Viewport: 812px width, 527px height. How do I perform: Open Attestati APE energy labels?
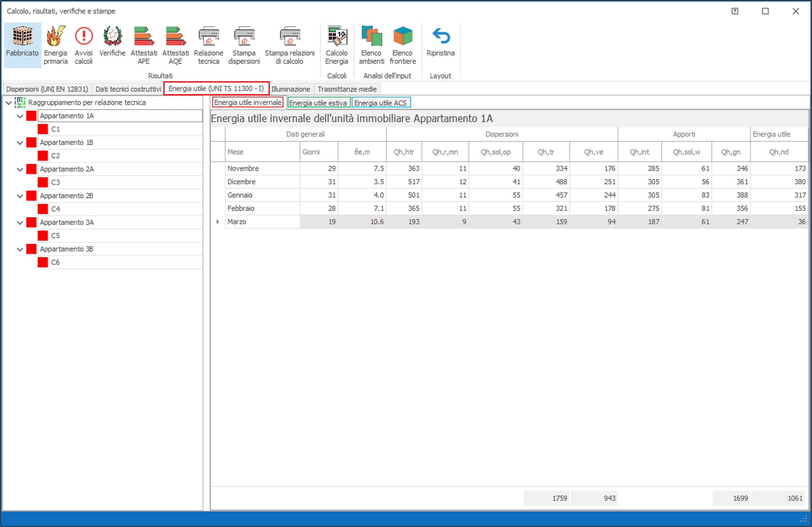coord(144,45)
